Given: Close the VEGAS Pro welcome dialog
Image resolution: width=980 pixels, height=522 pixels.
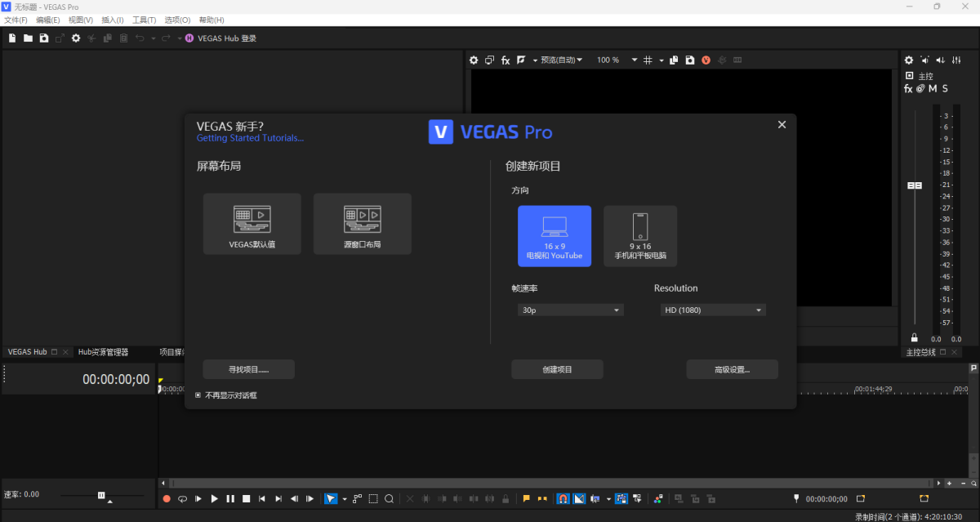Looking at the screenshot, I should 782,124.
